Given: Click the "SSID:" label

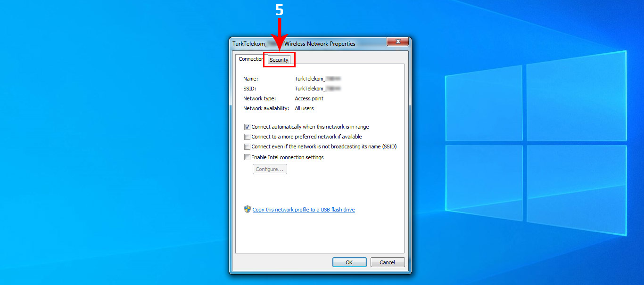Looking at the screenshot, I should (x=249, y=89).
